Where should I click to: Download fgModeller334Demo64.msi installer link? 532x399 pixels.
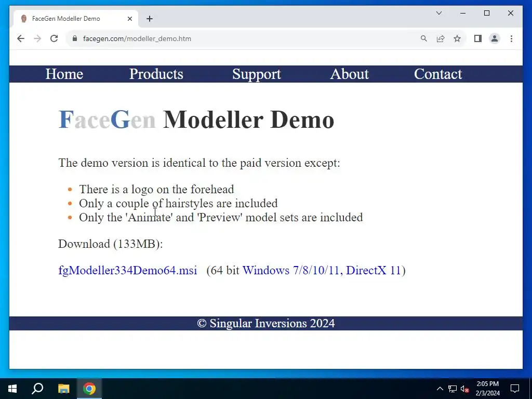tap(128, 270)
